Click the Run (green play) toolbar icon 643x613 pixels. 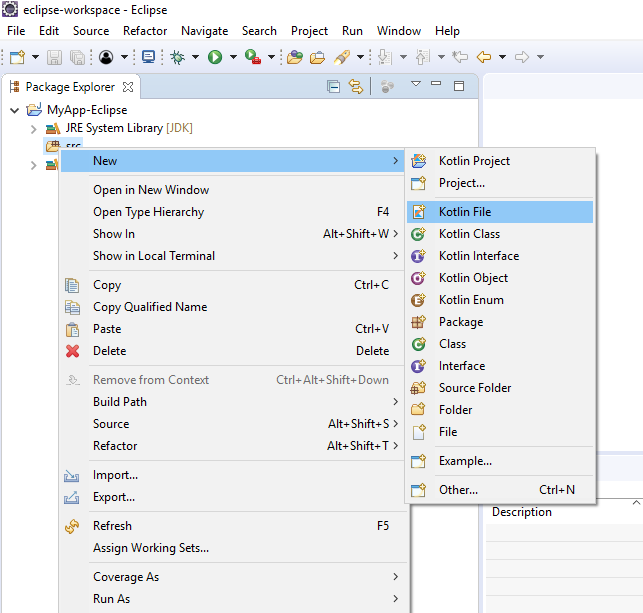click(214, 57)
